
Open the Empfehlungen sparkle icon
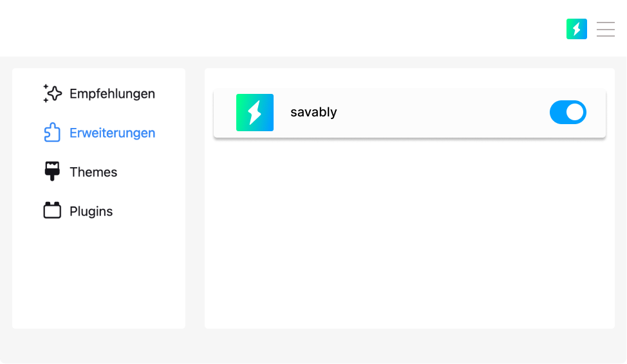pos(52,93)
